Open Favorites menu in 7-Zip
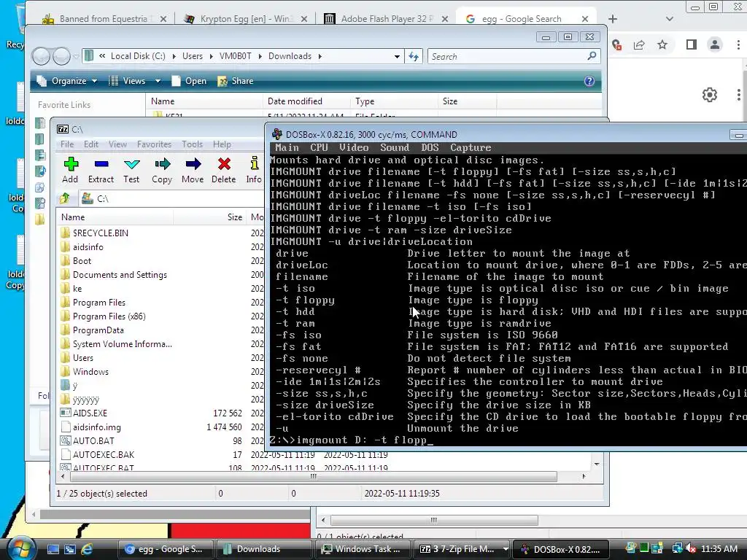The height and width of the screenshot is (560, 747). click(154, 144)
